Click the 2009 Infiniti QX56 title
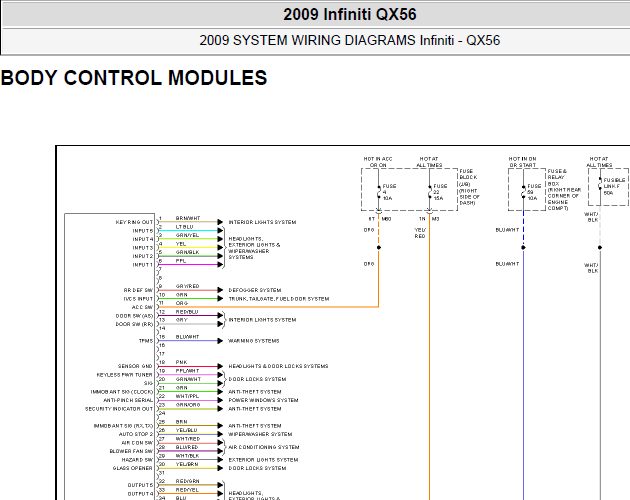 [350, 14]
